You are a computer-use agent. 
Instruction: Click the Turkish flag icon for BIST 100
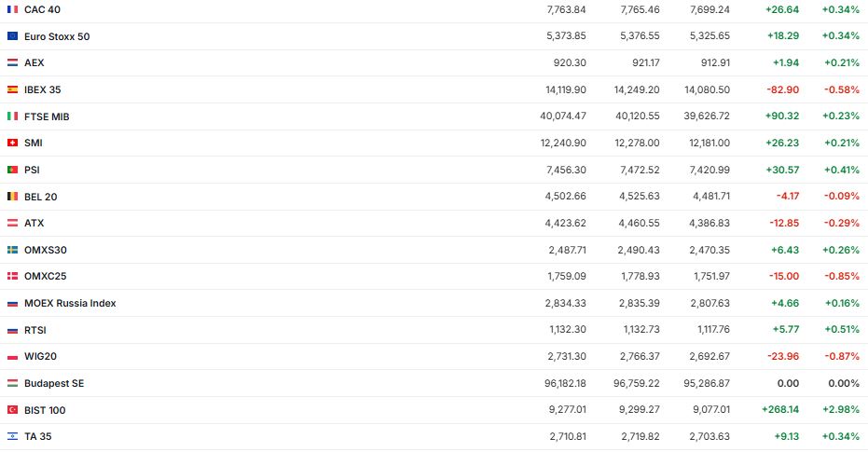coord(12,410)
